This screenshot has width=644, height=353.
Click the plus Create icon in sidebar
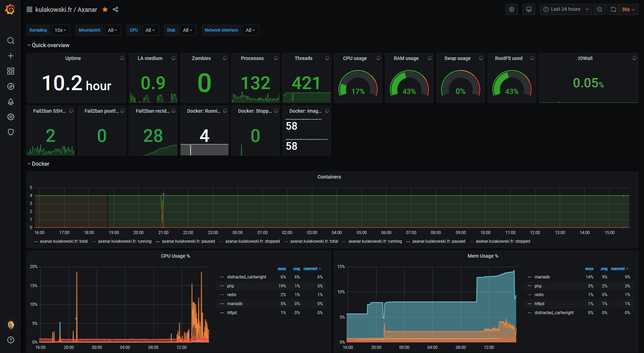(x=11, y=56)
